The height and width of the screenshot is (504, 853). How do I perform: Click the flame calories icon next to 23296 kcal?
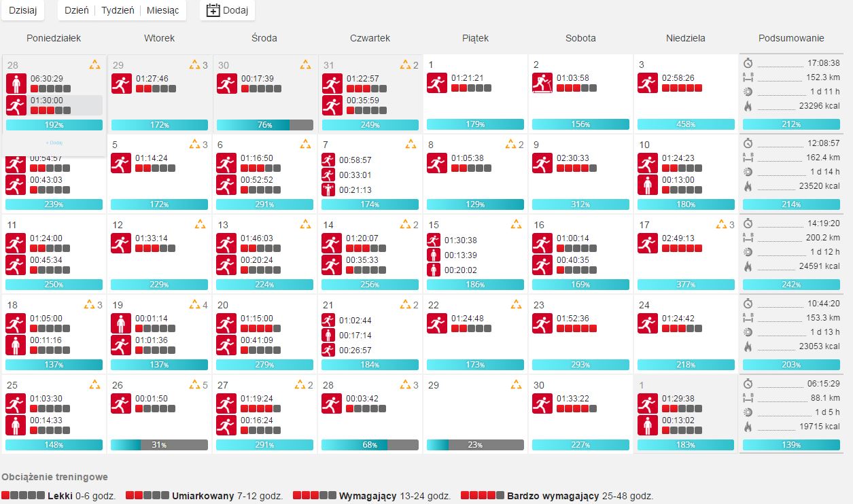click(x=748, y=106)
